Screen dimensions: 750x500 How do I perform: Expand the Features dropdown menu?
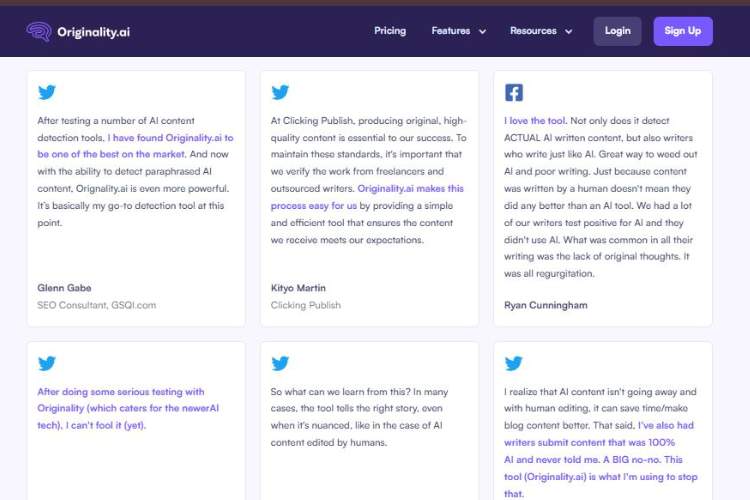pyautogui.click(x=450, y=31)
